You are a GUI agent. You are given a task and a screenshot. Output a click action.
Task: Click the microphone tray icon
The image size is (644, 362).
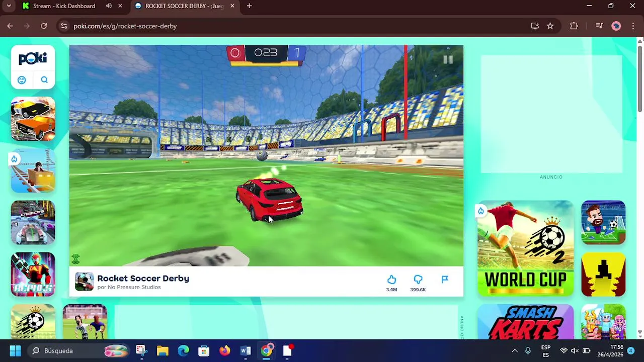(x=528, y=351)
